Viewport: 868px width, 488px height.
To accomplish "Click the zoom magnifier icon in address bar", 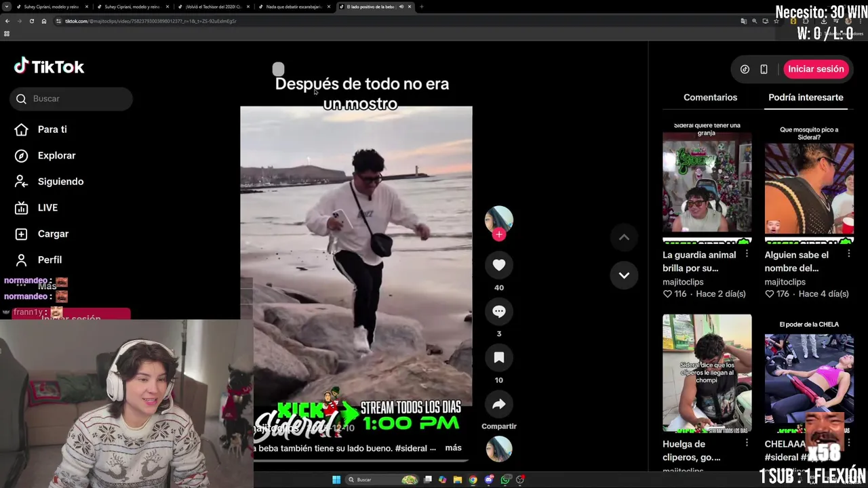I will [754, 21].
